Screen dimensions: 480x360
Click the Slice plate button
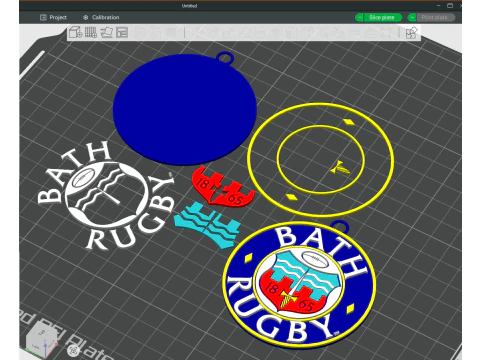coord(382,17)
